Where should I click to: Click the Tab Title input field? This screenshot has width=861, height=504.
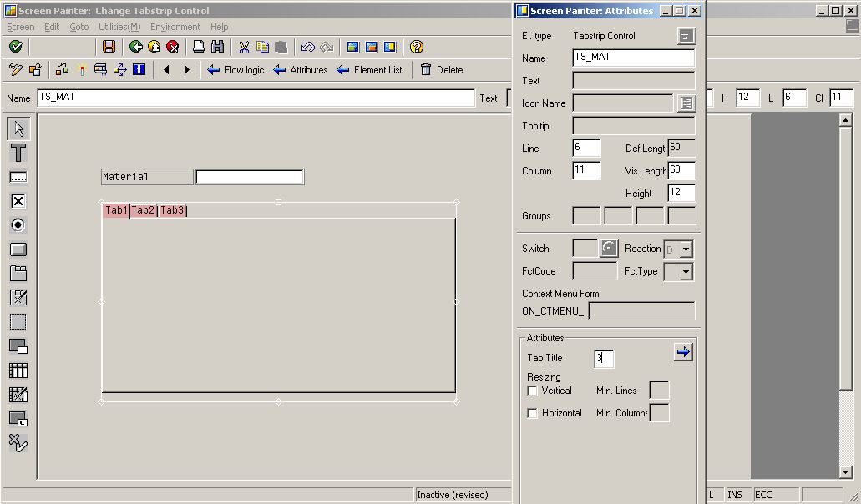603,357
